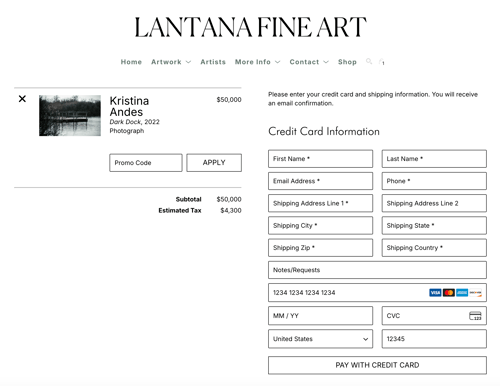
Task: Focus Shipping Address Line 2 field
Action: [x=434, y=203]
